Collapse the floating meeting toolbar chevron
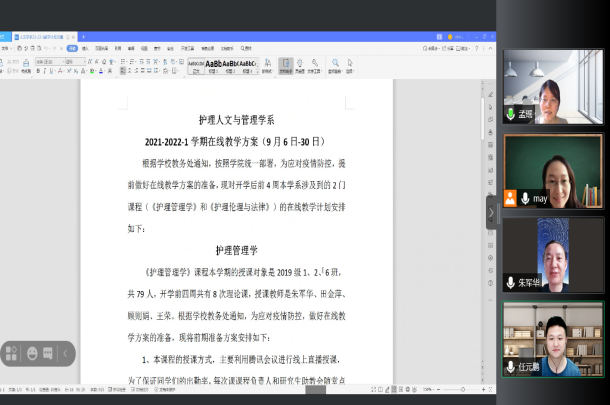 (67, 353)
